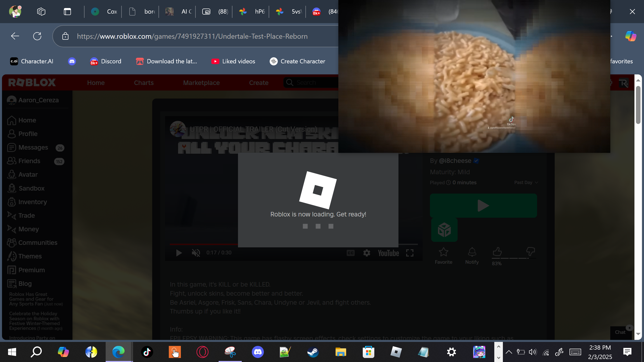Open Sandbox in the left sidebar
The image size is (644, 362).
point(26,189)
